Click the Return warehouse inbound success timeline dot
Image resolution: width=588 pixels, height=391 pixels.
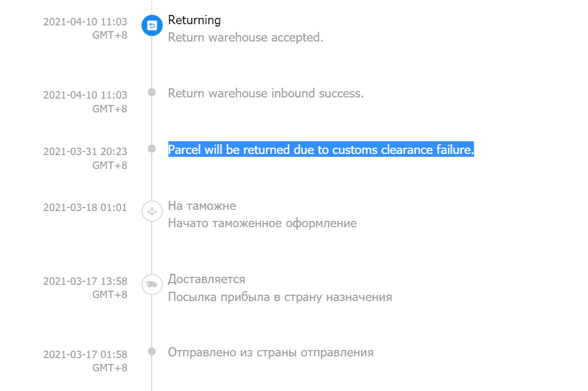coord(152,92)
